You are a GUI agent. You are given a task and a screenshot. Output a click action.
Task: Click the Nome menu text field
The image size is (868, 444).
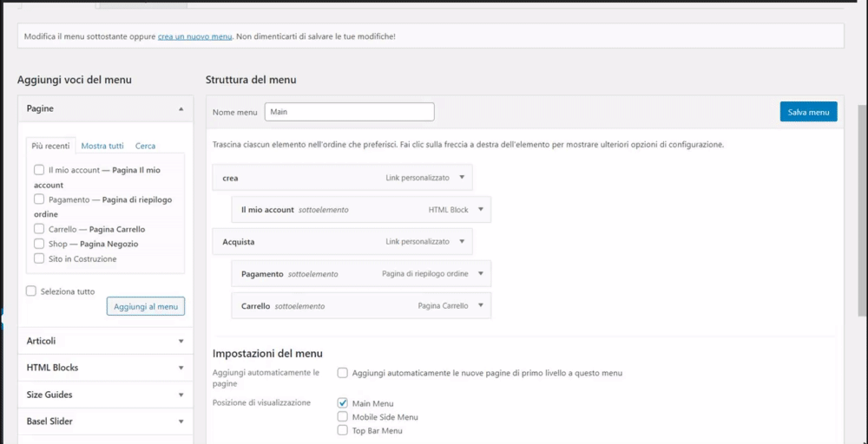[x=349, y=112]
